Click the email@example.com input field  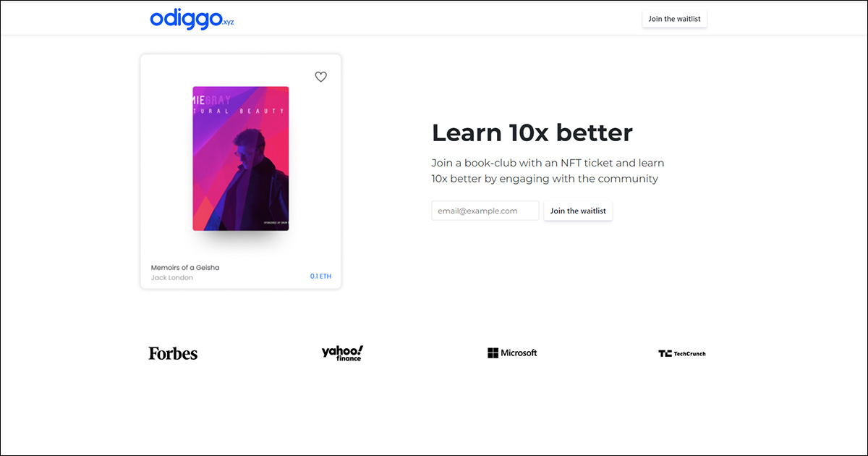(x=485, y=211)
